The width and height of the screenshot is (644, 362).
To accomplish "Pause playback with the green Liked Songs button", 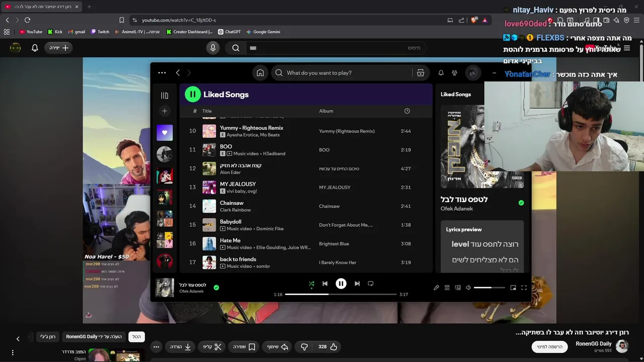I will click(193, 94).
